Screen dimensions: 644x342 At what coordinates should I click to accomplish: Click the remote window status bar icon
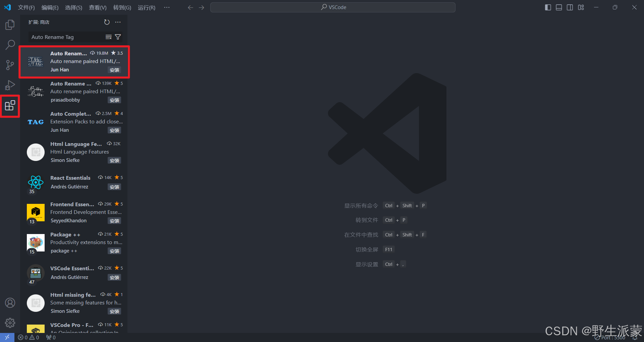tap(7, 337)
